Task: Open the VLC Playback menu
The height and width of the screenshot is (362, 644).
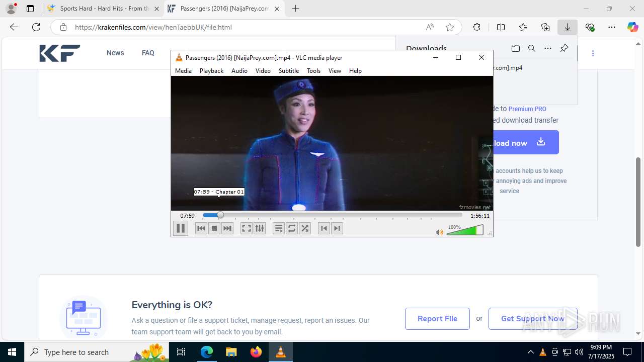Action: (211, 71)
